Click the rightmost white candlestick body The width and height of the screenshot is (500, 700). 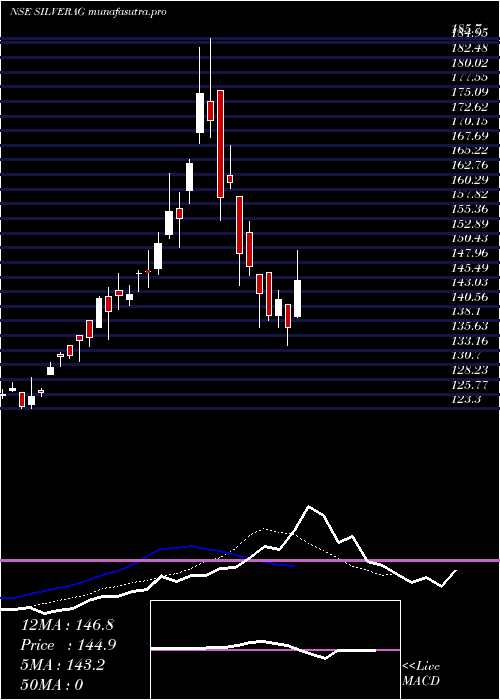coord(297,299)
